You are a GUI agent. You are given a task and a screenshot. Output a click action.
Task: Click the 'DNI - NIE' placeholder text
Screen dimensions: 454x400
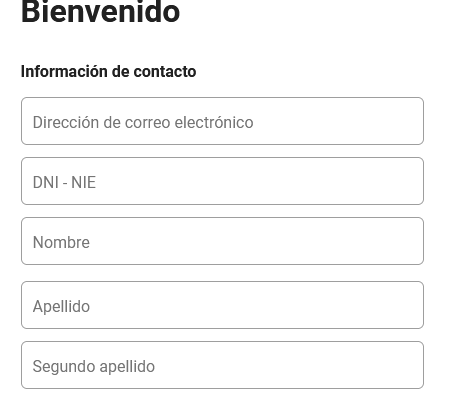(x=64, y=182)
